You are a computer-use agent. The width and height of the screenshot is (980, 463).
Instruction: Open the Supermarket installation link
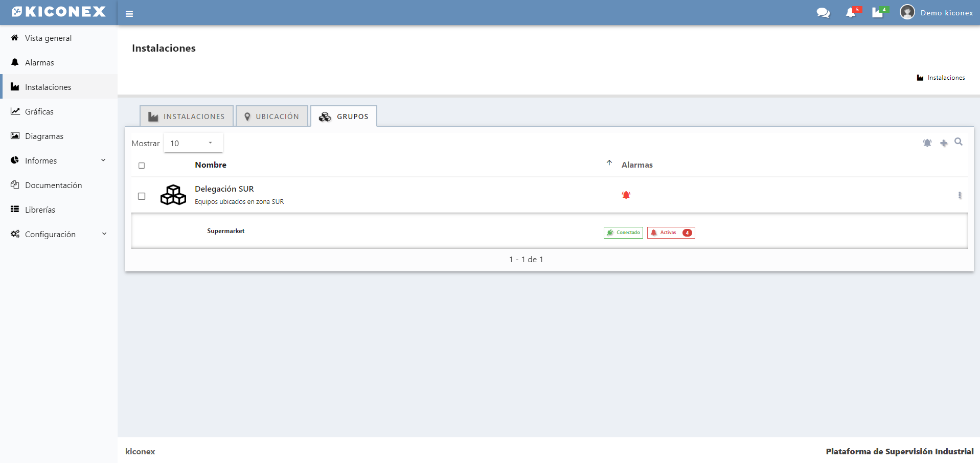click(x=225, y=231)
